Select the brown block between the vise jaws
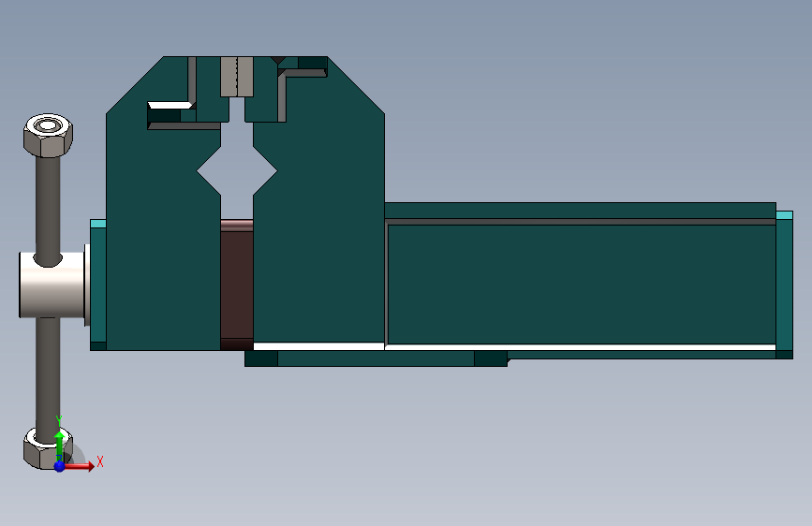812x526 pixels. click(x=237, y=285)
